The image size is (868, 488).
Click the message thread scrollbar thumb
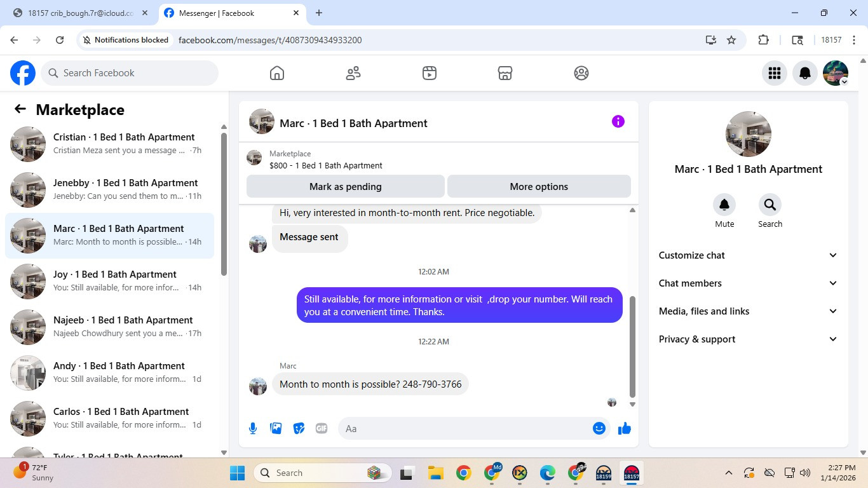(x=632, y=346)
